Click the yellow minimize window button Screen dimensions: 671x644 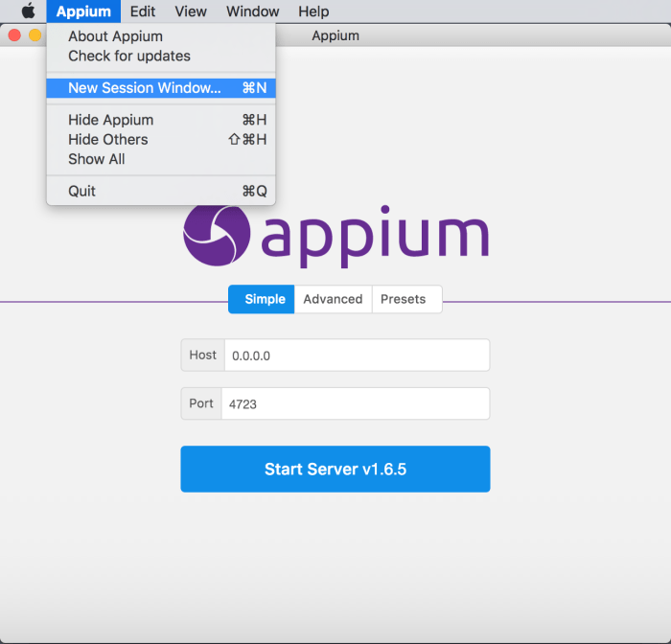point(35,35)
